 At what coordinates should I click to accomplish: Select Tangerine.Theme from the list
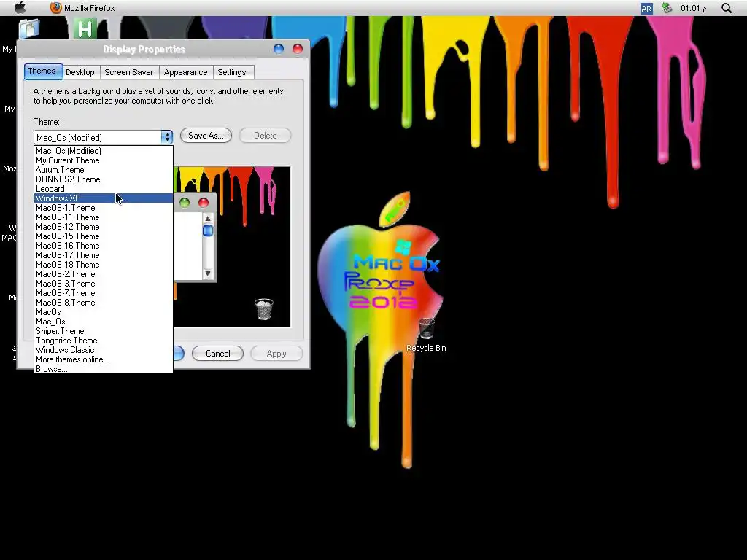click(104, 341)
